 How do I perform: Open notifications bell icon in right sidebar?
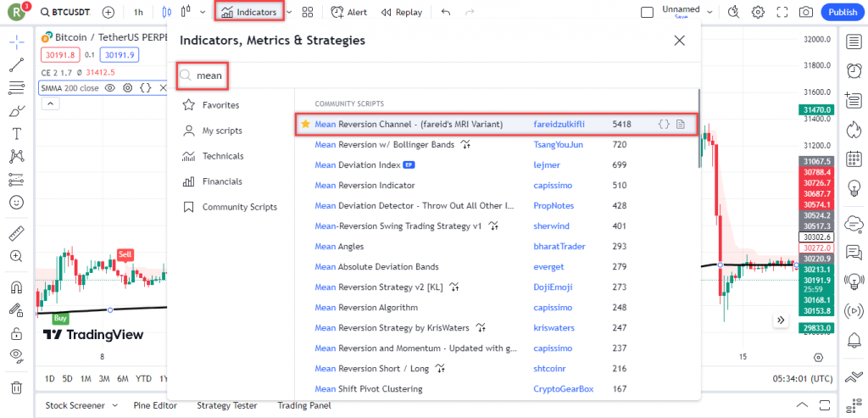[x=854, y=339]
